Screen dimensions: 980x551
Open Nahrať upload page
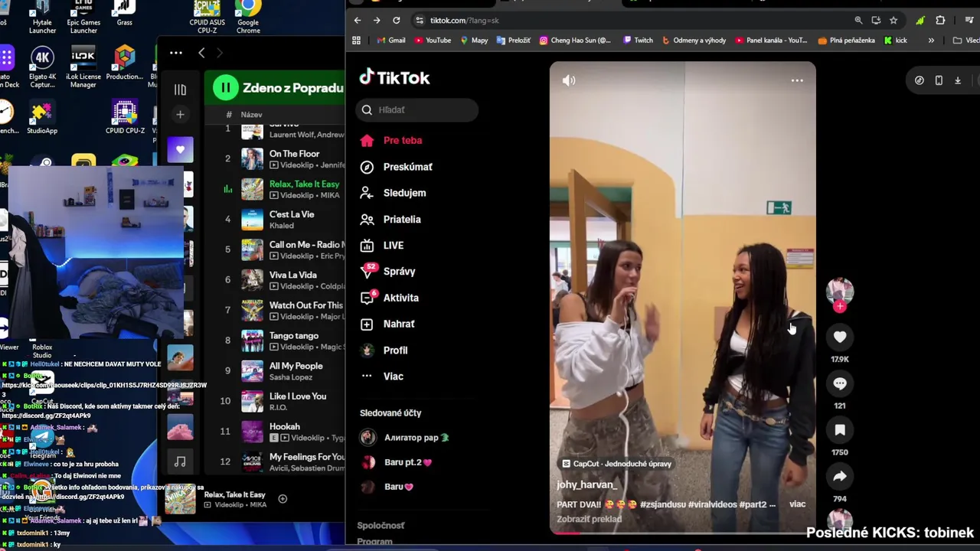pyautogui.click(x=387, y=324)
